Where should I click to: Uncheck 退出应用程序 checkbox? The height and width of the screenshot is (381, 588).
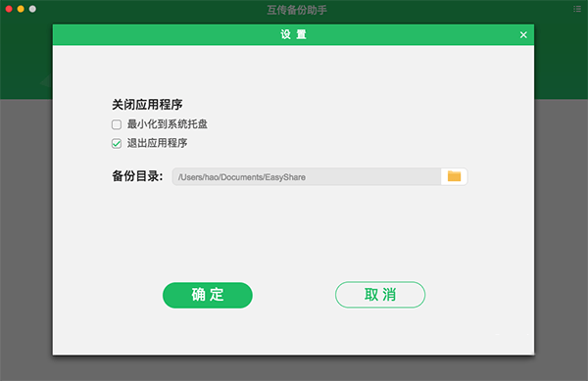point(117,143)
